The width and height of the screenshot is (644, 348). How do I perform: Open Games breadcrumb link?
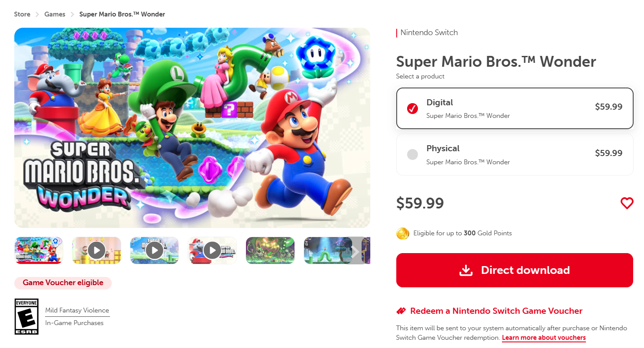click(x=55, y=14)
